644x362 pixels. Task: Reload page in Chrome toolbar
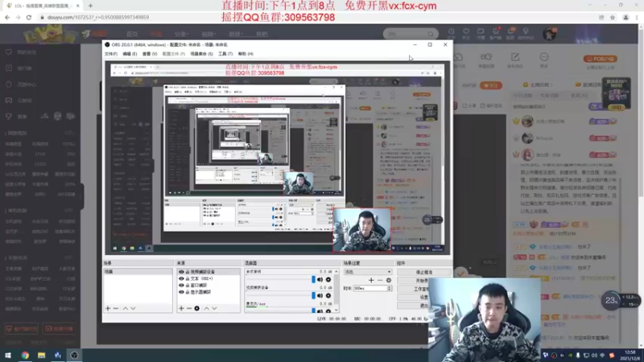click(x=29, y=17)
